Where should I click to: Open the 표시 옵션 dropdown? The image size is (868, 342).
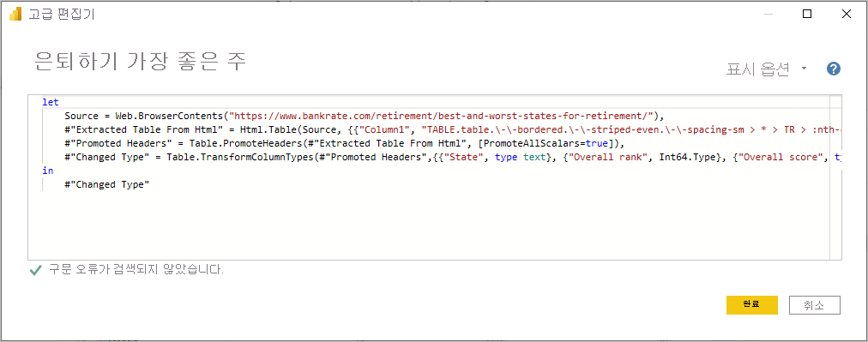coord(767,69)
